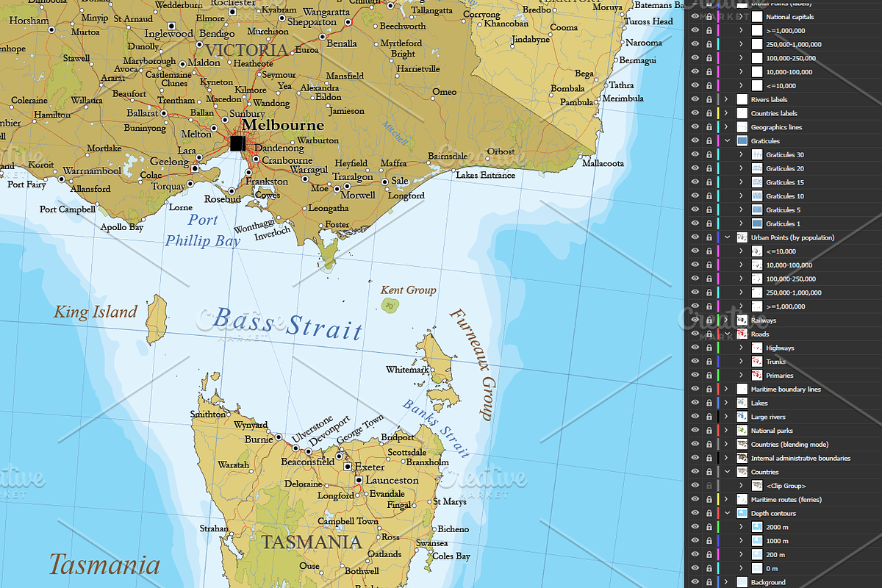Click lock icon on Graticules 15 row
Screen dimensions: 882x588
click(709, 182)
